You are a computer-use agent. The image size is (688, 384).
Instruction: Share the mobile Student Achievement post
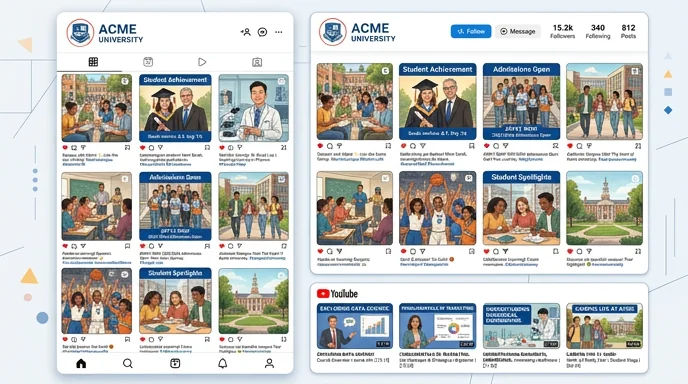[160, 148]
